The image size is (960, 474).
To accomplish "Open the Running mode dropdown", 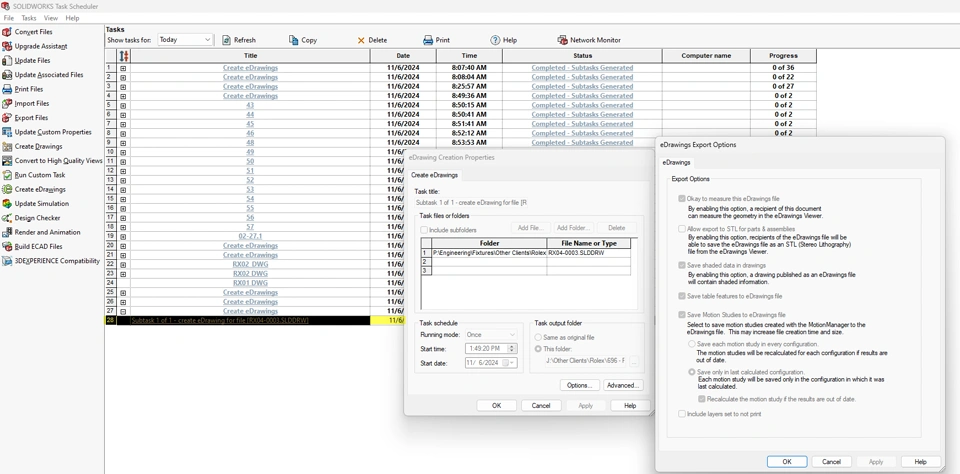I will [491, 335].
